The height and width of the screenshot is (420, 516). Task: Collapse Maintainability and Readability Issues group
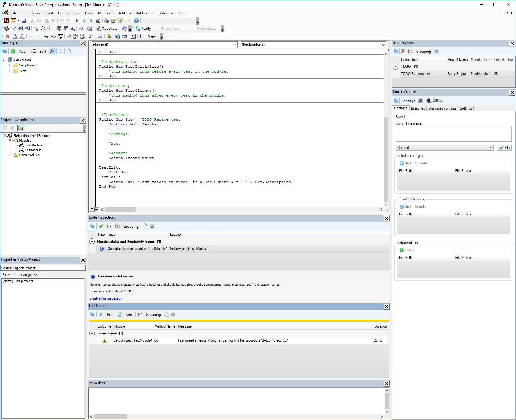click(92, 241)
